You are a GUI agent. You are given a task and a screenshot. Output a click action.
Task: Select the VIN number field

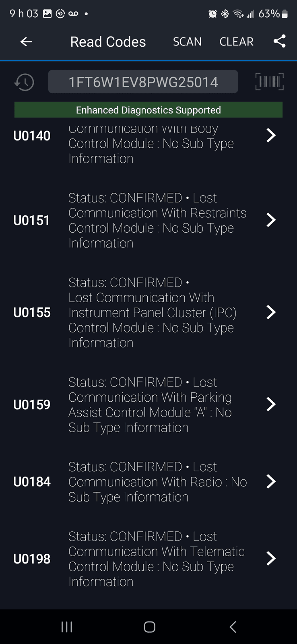click(x=143, y=82)
